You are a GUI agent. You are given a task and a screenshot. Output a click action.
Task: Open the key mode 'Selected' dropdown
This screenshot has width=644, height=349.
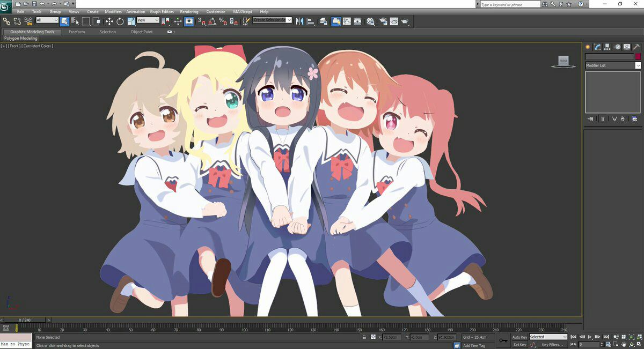pos(548,337)
